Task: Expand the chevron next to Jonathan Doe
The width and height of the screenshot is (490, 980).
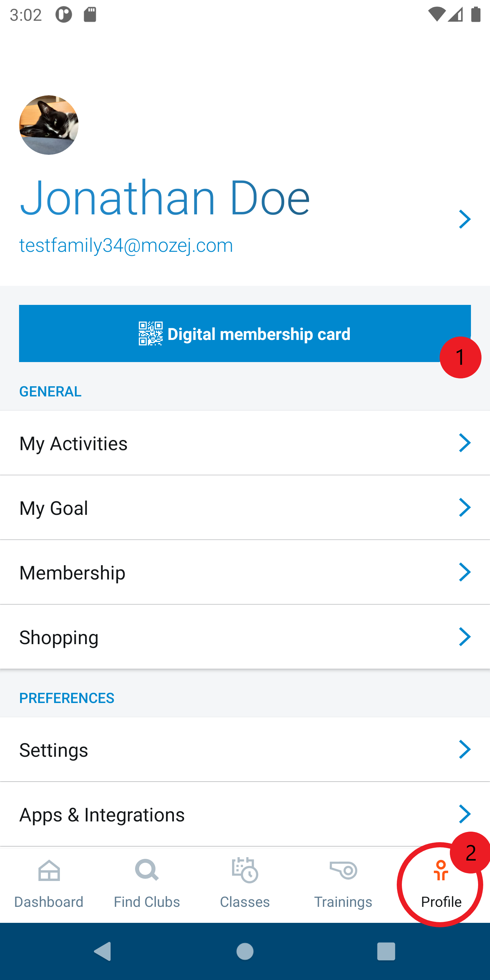Action: coord(464,219)
